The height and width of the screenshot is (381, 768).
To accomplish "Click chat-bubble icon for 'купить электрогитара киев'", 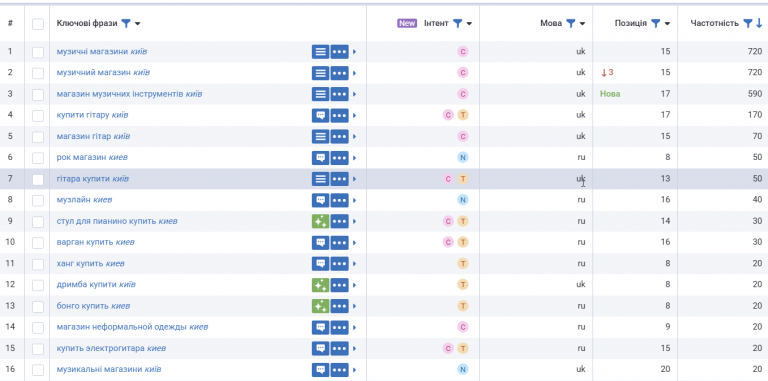I will coord(320,348).
